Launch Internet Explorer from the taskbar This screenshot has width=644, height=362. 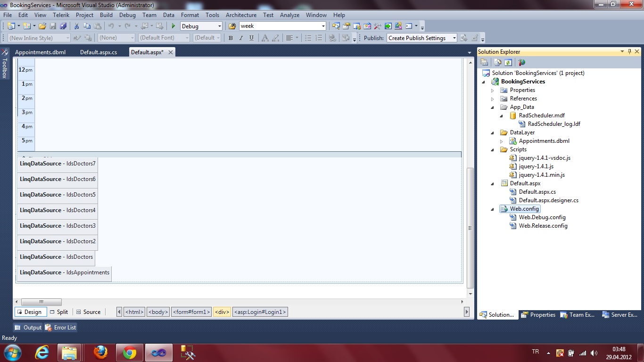(42, 353)
